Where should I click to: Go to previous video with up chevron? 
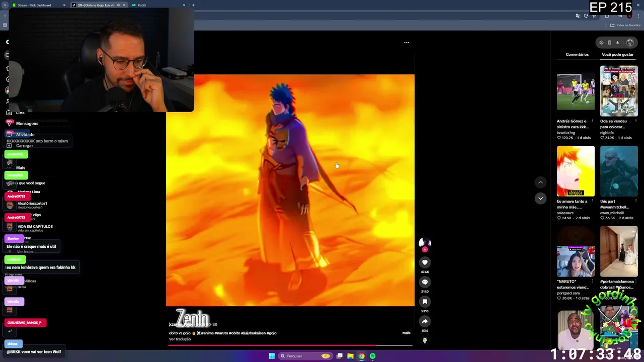[540, 182]
